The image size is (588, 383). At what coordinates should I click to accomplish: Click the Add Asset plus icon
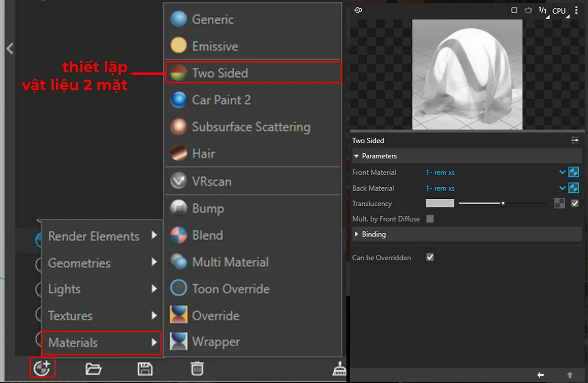tap(42, 368)
